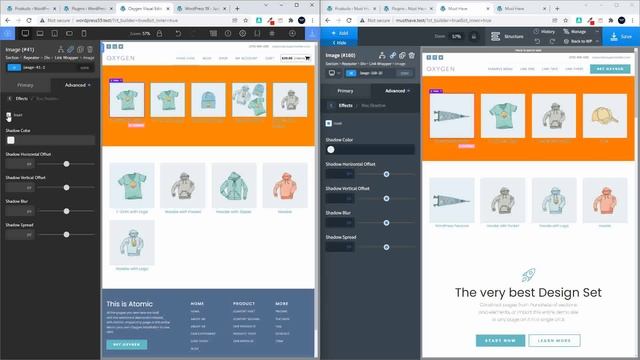The image size is (640, 360).
Task: Click the + Add button in right window
Action: pos(339,33)
